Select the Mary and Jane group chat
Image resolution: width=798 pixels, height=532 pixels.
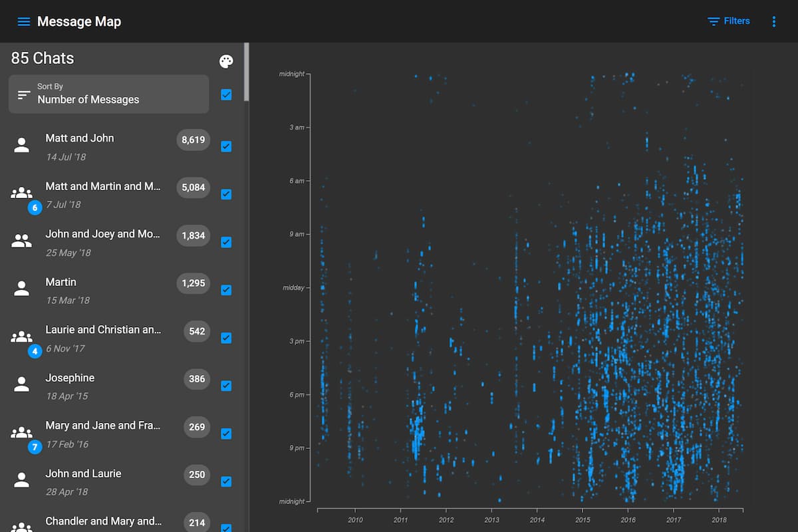pyautogui.click(x=103, y=426)
